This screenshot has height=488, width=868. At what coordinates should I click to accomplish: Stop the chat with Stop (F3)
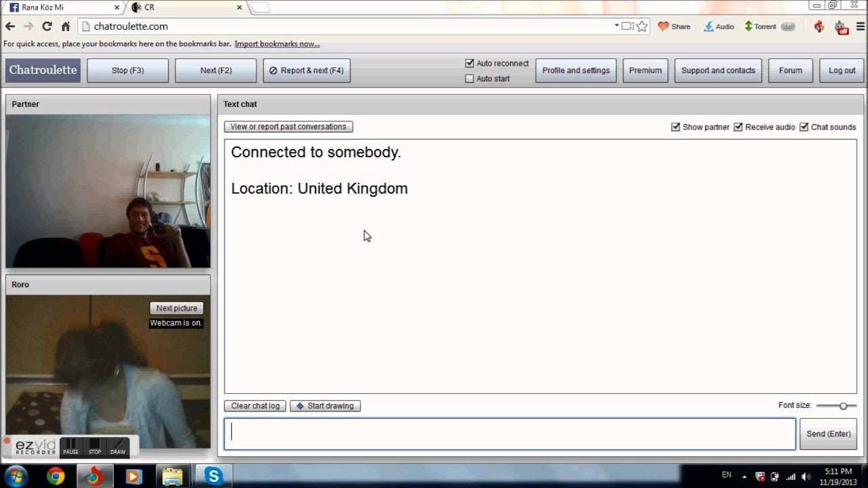(x=127, y=70)
